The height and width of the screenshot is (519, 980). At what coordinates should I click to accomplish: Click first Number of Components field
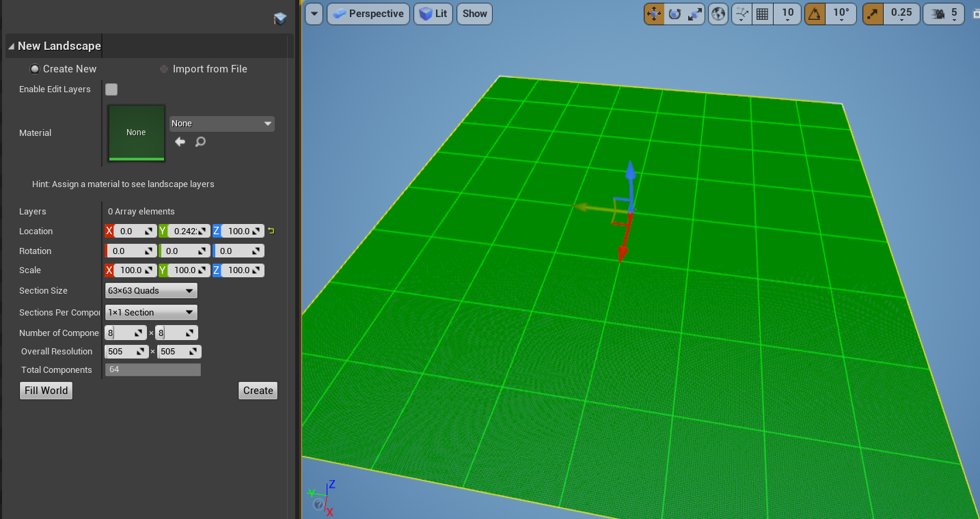click(x=126, y=333)
